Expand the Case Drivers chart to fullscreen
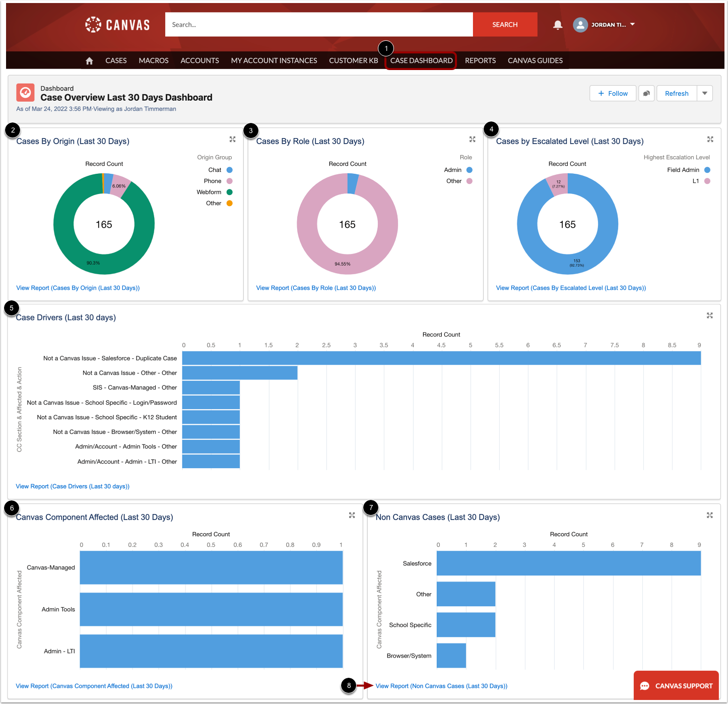This screenshot has width=728, height=704. pyautogui.click(x=710, y=315)
